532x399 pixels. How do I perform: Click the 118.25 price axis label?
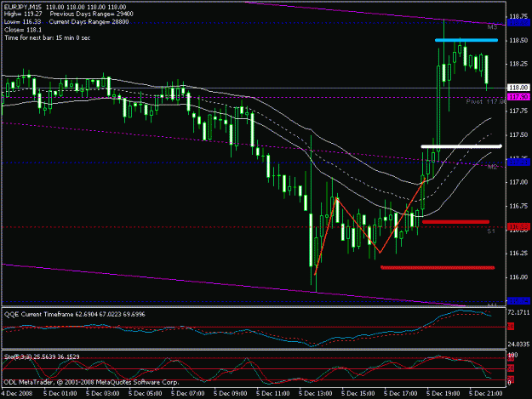518,64
